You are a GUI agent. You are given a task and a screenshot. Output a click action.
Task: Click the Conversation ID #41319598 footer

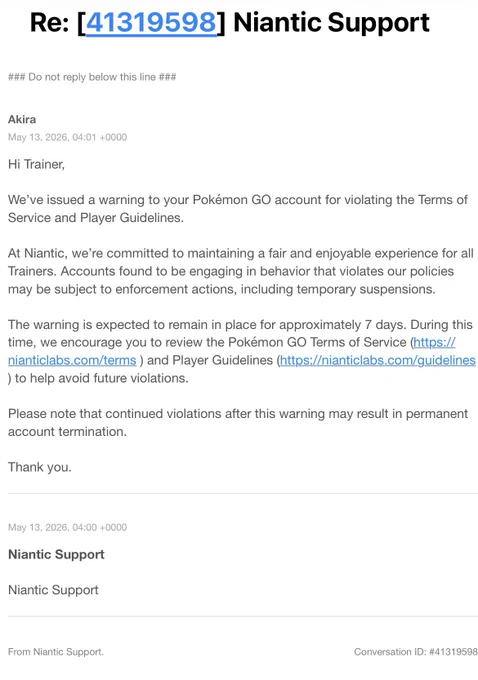tap(416, 651)
